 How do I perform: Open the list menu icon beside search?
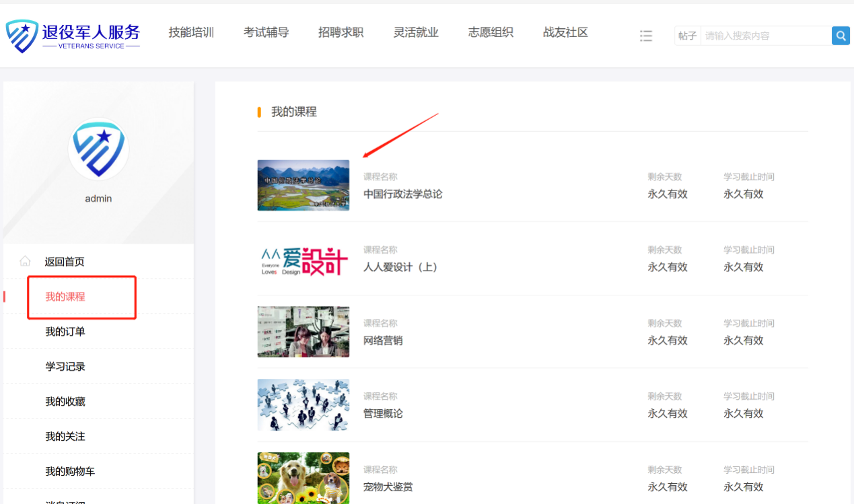pyautogui.click(x=646, y=36)
